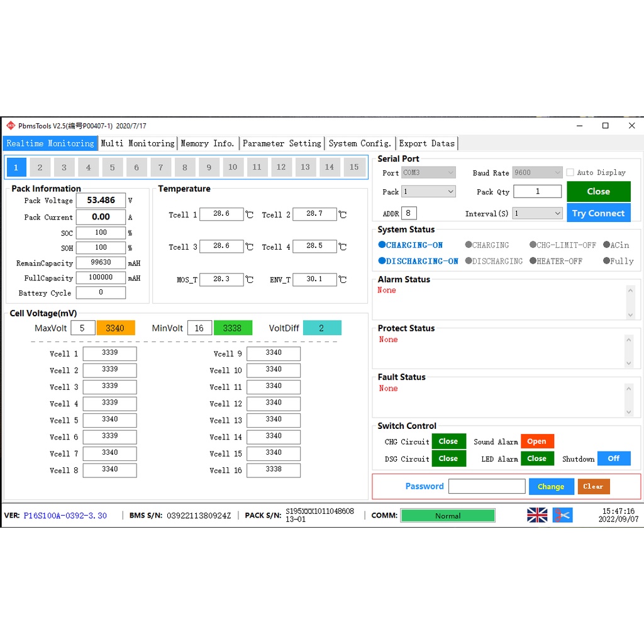Click the blue Change password button
Viewport: 644px width, 644px height.
(550, 486)
